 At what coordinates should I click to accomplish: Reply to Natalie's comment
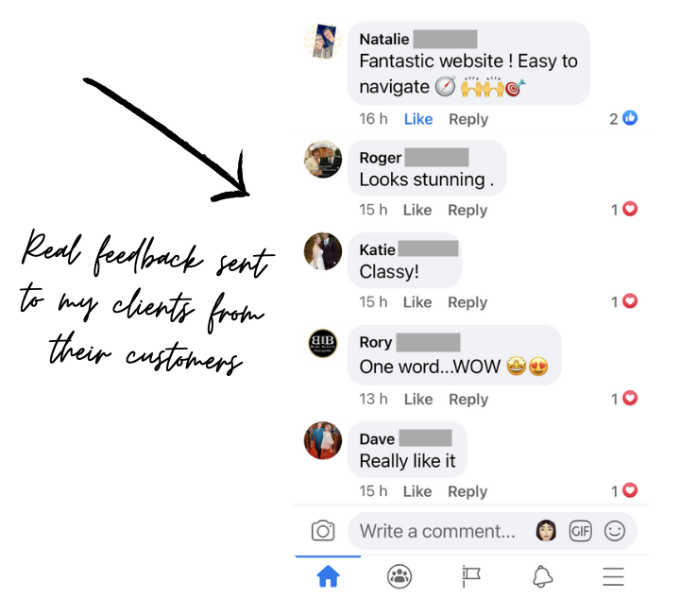468,119
